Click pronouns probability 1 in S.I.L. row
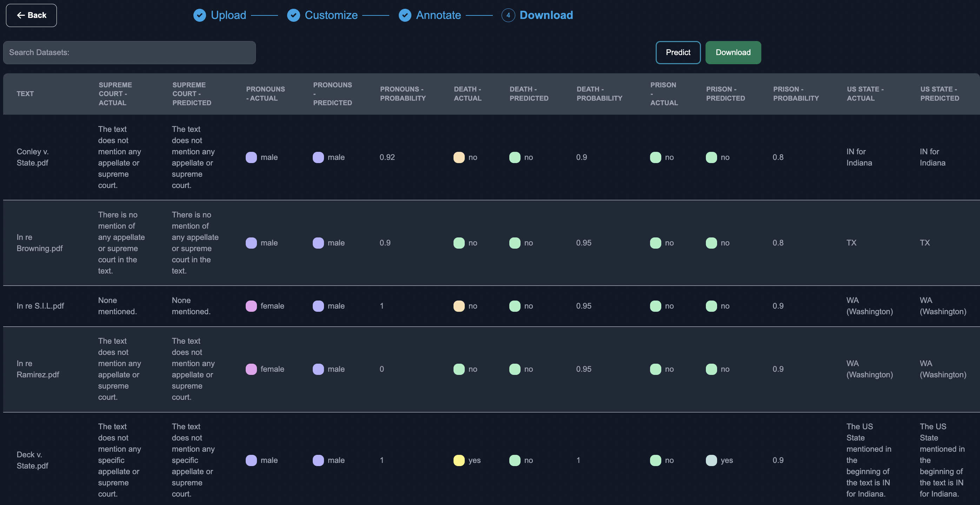This screenshot has width=980, height=505. [382, 306]
